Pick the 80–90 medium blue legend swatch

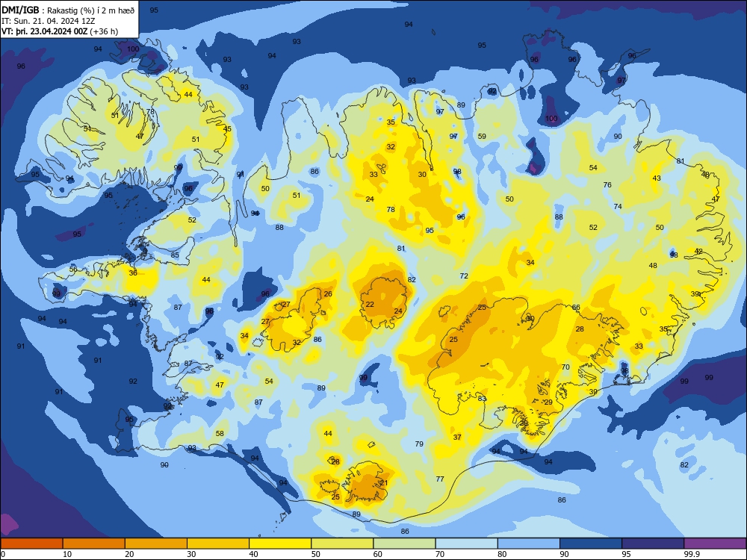click(x=528, y=544)
